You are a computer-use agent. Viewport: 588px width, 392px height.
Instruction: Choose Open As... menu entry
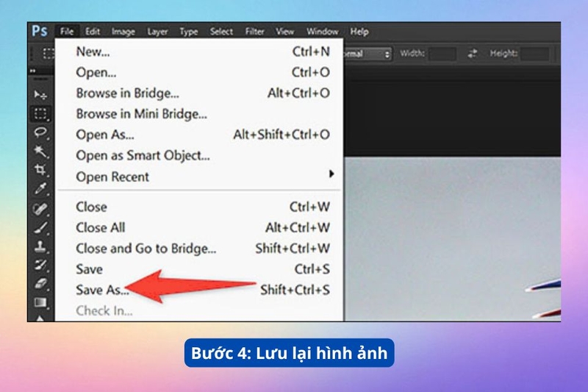tap(199, 135)
